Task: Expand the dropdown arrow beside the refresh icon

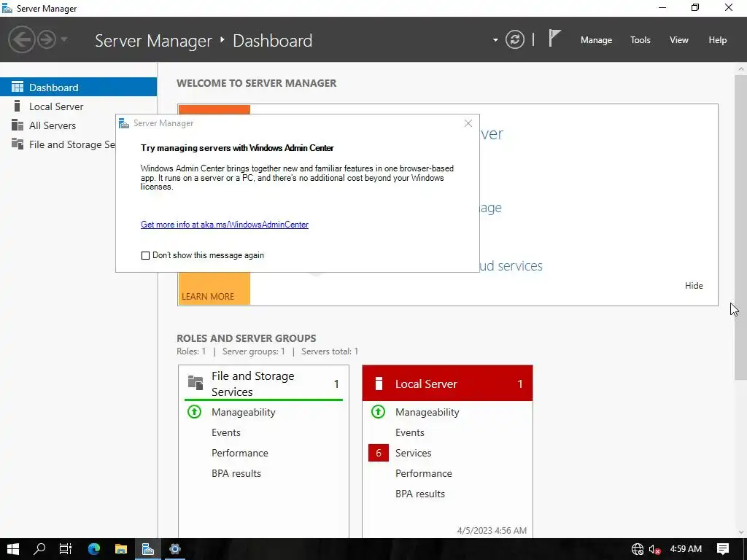Action: coord(495,40)
